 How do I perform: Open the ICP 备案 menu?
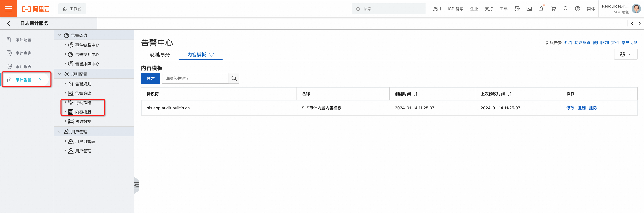(x=455, y=9)
